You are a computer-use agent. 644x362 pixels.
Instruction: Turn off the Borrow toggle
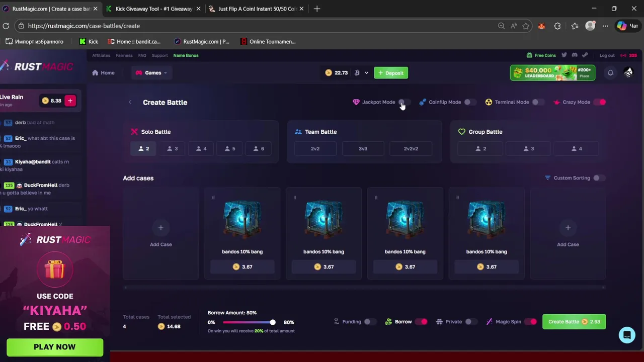click(421, 322)
